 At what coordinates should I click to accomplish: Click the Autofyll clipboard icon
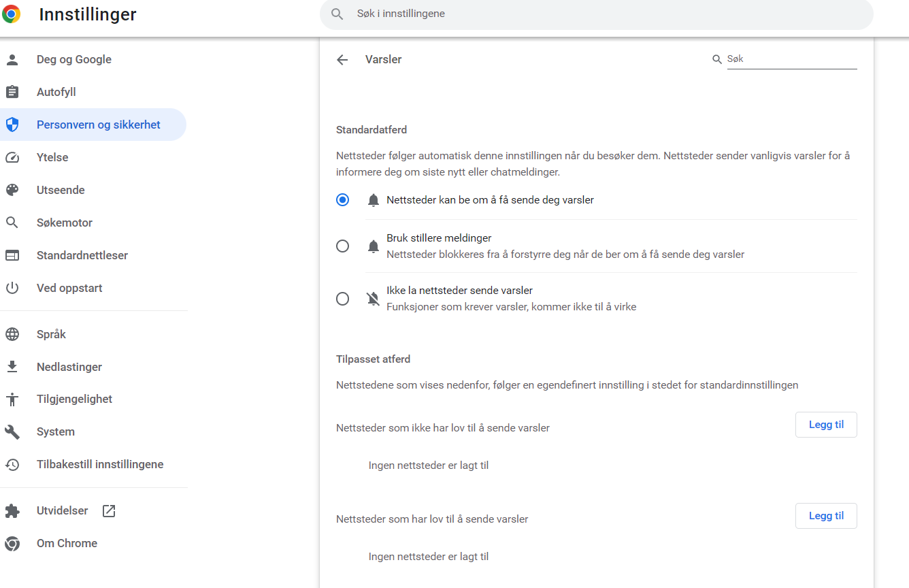pyautogui.click(x=12, y=92)
